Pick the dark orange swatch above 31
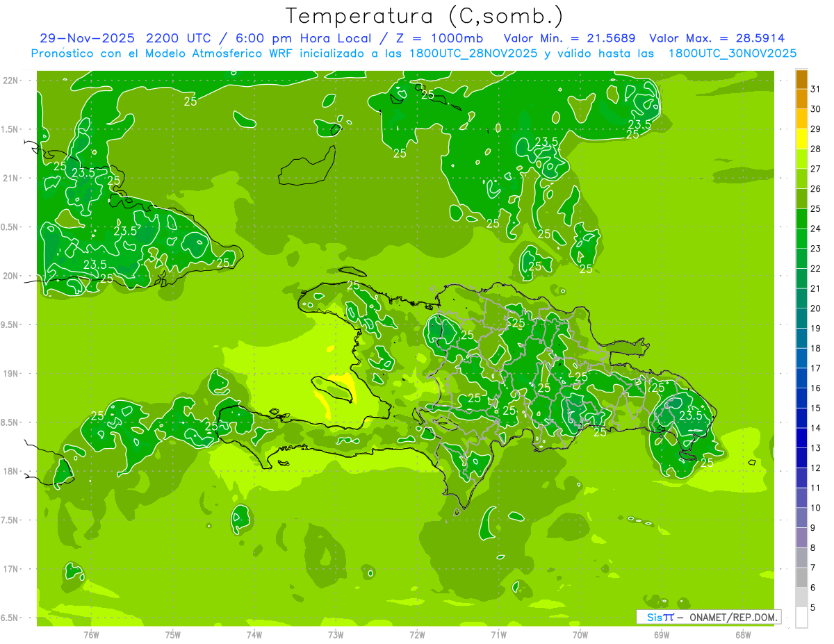Image resolution: width=834 pixels, height=644 pixels. click(801, 79)
